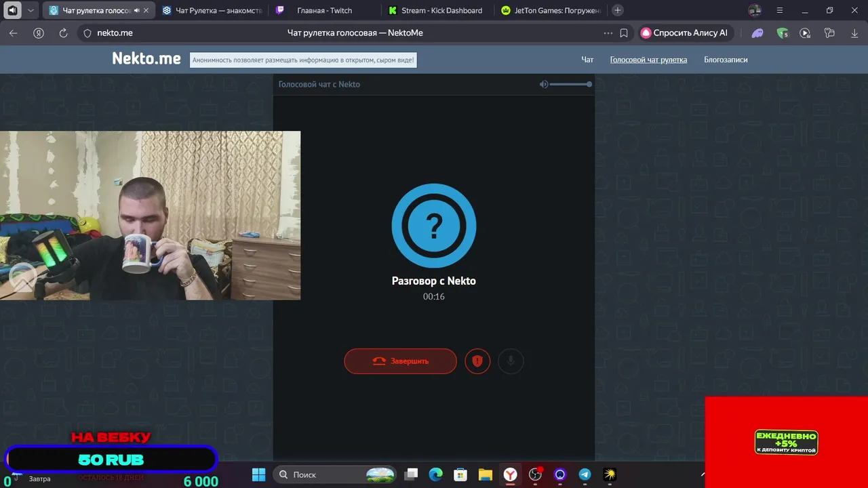Adjust the voice chat volume slider
The height and width of the screenshot is (488, 868).
click(x=570, y=84)
